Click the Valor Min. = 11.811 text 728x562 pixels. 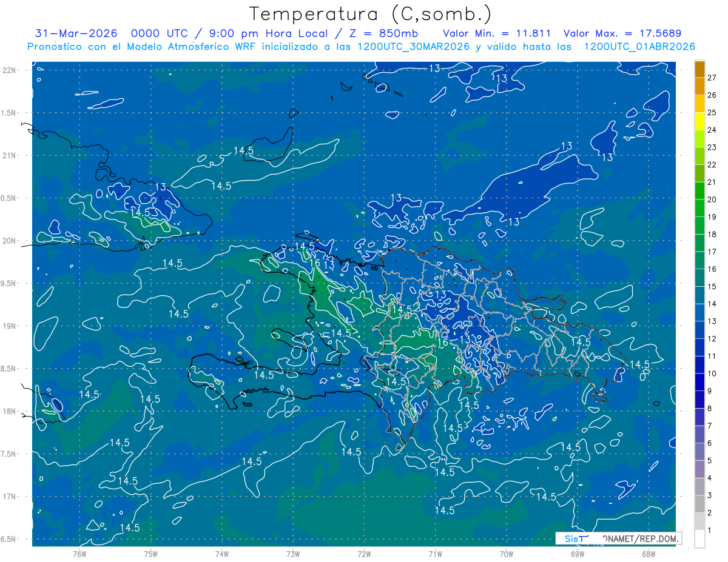497,33
